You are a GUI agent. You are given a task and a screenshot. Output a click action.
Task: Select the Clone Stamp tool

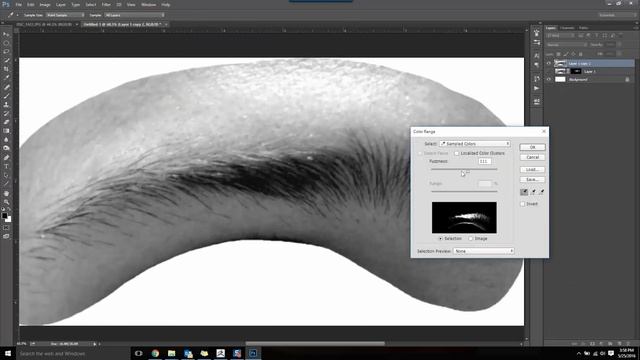(6, 104)
